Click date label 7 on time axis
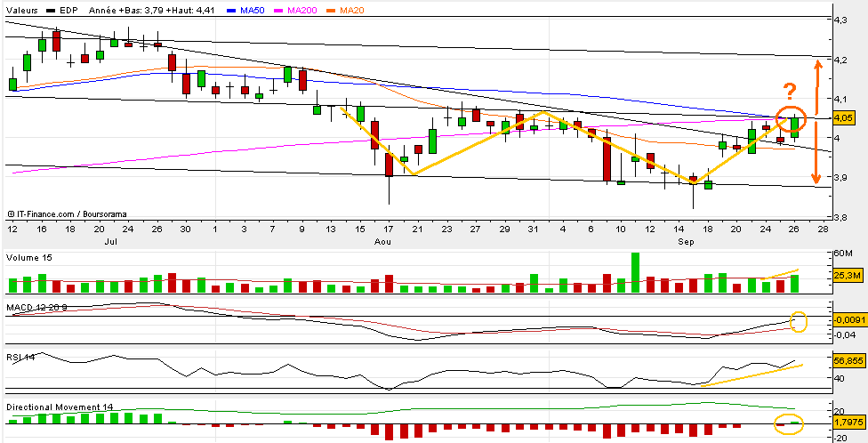Image resolution: width=868 pixels, height=443 pixels. click(272, 230)
